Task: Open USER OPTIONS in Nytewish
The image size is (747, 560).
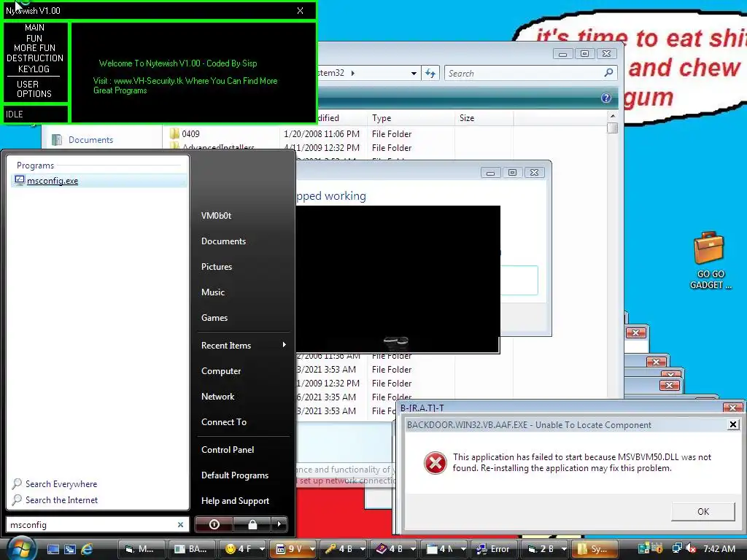Action: pyautogui.click(x=34, y=89)
